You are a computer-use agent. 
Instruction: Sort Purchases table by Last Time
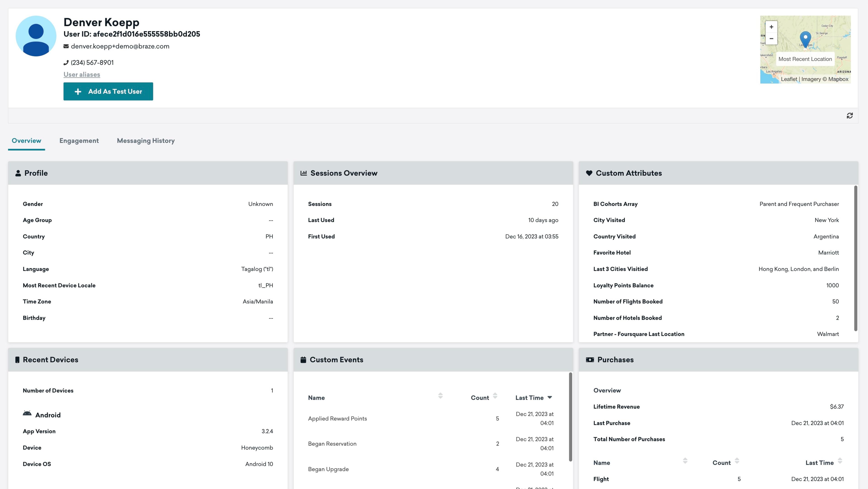click(x=840, y=461)
